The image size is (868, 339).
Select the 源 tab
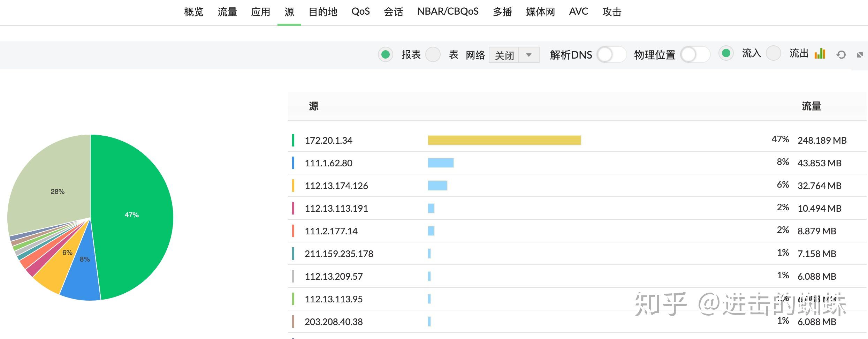(x=289, y=12)
